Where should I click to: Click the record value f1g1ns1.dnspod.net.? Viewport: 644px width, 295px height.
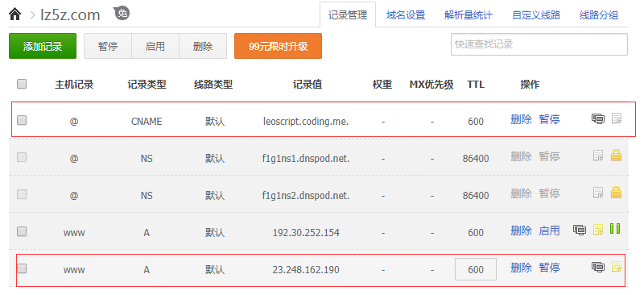[x=306, y=159]
